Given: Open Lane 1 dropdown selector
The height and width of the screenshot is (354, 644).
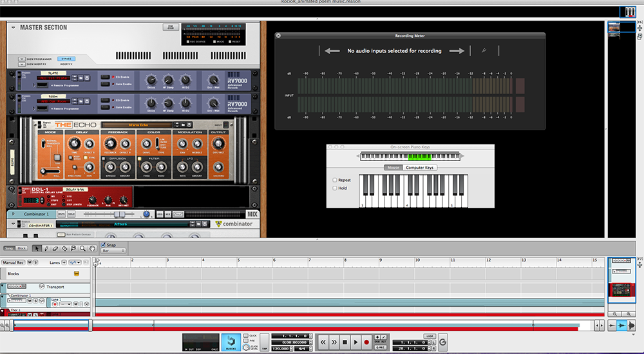Looking at the screenshot, I should tap(65, 304).
